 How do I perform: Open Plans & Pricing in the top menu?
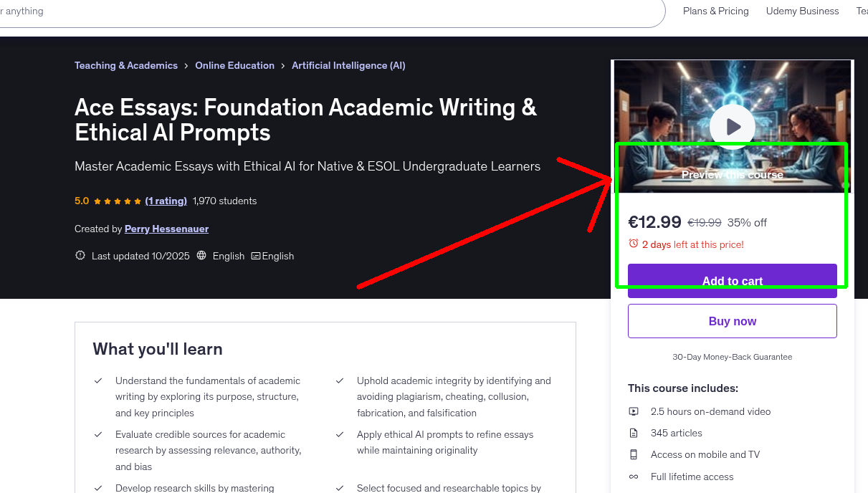(715, 11)
